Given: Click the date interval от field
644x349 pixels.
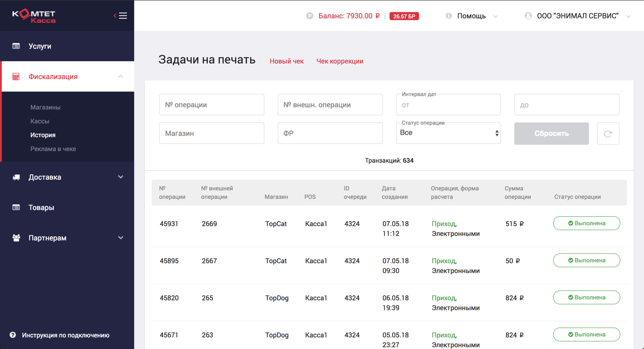Looking at the screenshot, I should (x=448, y=105).
